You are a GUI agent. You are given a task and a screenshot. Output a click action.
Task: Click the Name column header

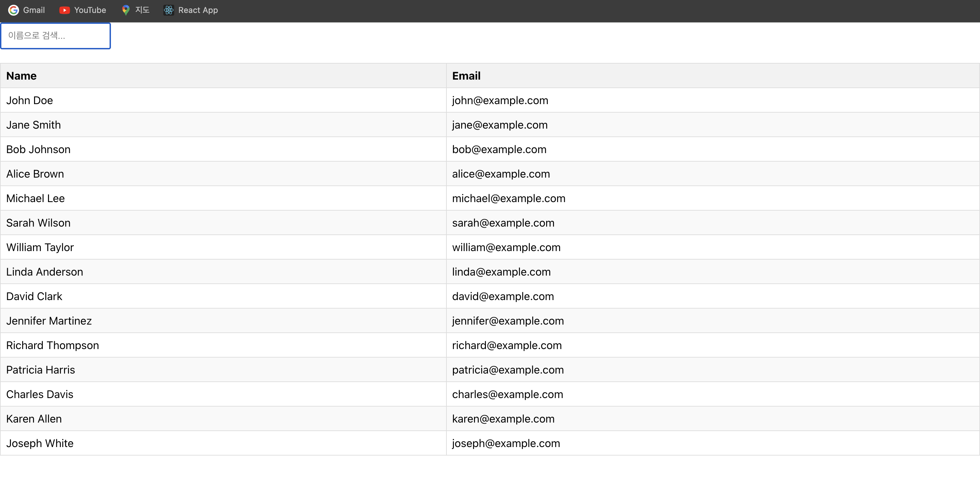click(21, 76)
